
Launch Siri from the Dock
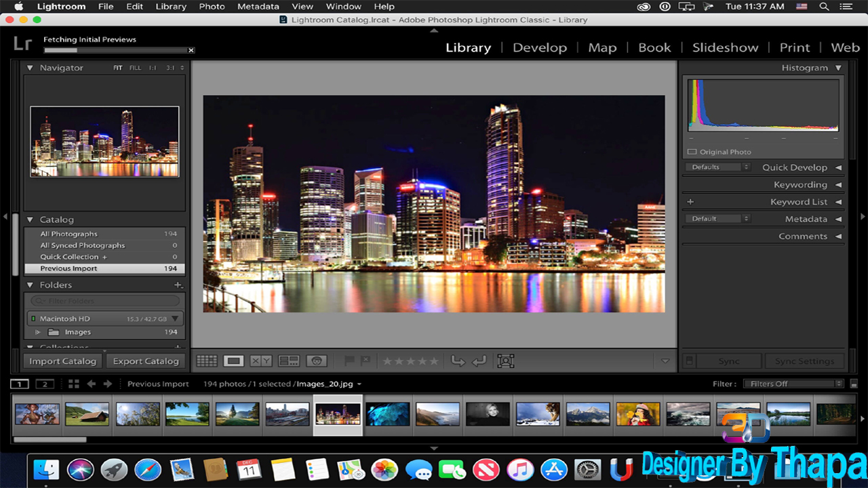tap(80, 469)
